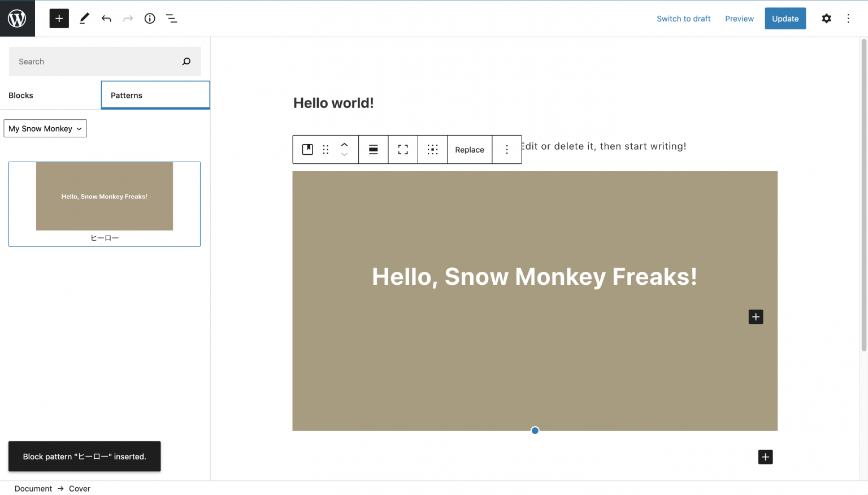Select the Patterns tab
This screenshot has width=868, height=495.
126,95
